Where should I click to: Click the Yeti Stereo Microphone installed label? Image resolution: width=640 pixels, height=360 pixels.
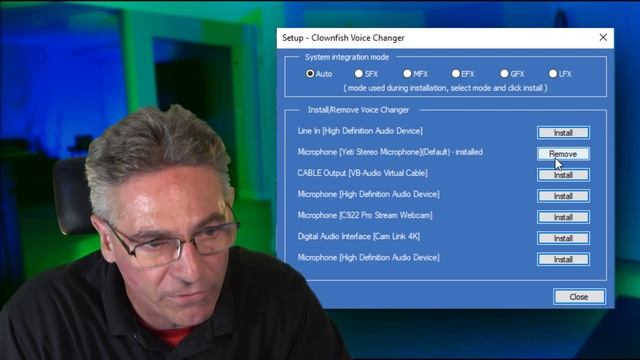pyautogui.click(x=390, y=152)
